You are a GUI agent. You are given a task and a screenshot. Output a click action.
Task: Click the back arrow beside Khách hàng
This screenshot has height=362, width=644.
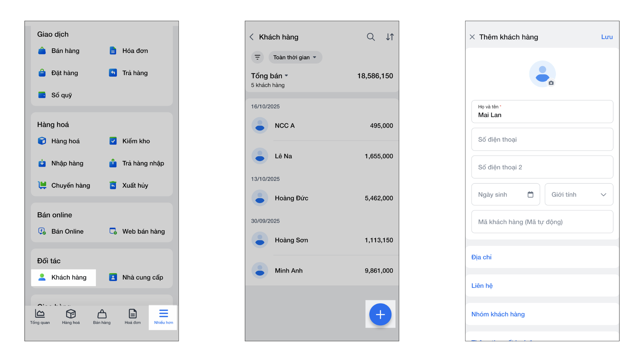(252, 37)
